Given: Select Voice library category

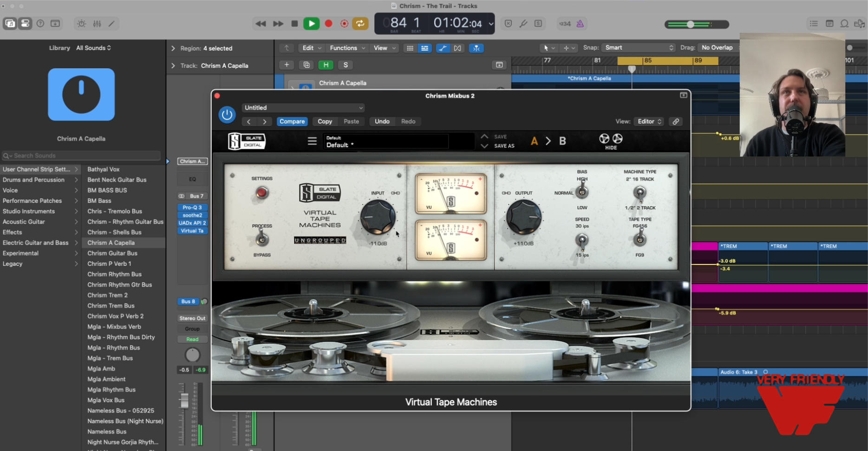Looking at the screenshot, I should click(x=40, y=190).
